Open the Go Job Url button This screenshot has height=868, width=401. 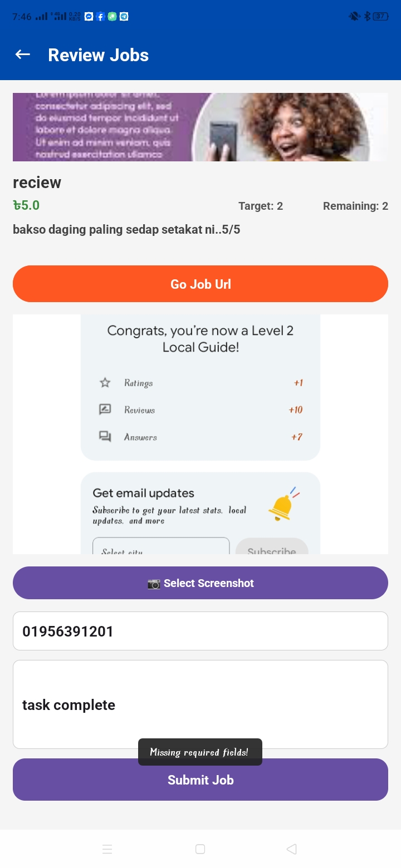200,284
